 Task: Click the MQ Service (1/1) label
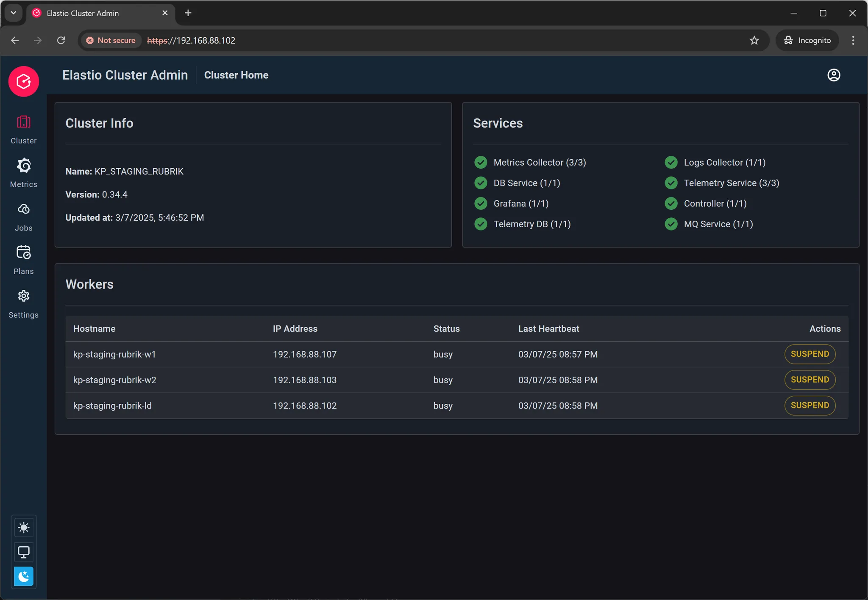pyautogui.click(x=718, y=224)
